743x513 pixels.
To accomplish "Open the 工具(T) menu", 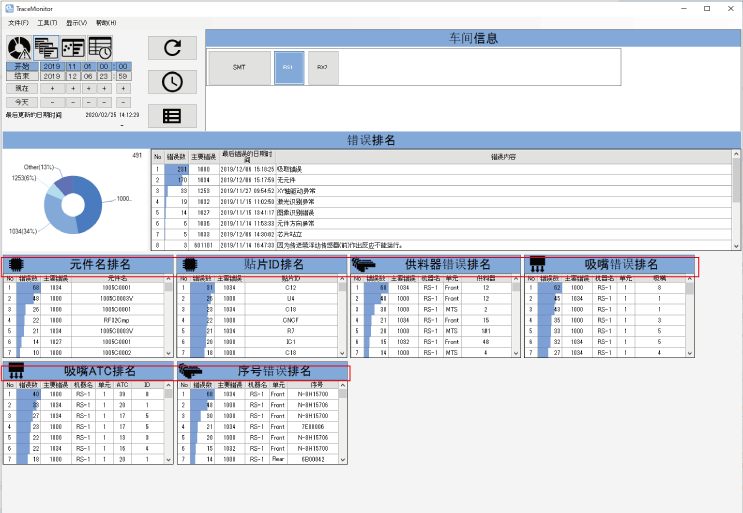I will click(47, 22).
